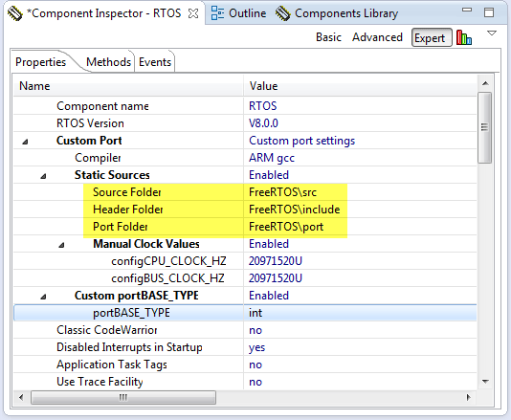This screenshot has height=420, width=511.
Task: Click the vertical scrollbar thumb
Action: click(485, 128)
